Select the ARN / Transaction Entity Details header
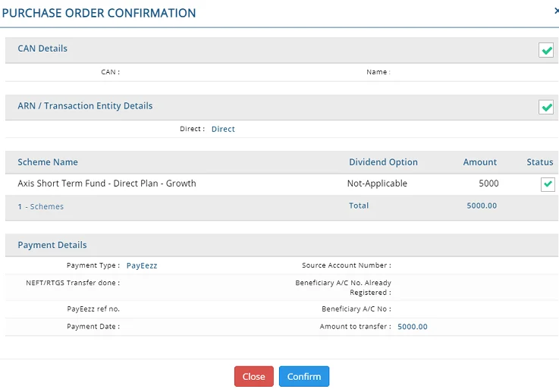 point(85,106)
